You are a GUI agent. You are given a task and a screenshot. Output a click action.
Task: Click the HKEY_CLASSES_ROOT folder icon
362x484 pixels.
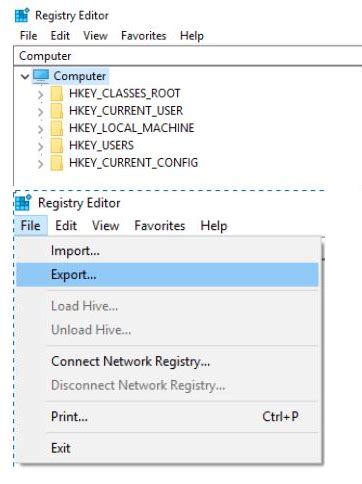click(x=57, y=93)
